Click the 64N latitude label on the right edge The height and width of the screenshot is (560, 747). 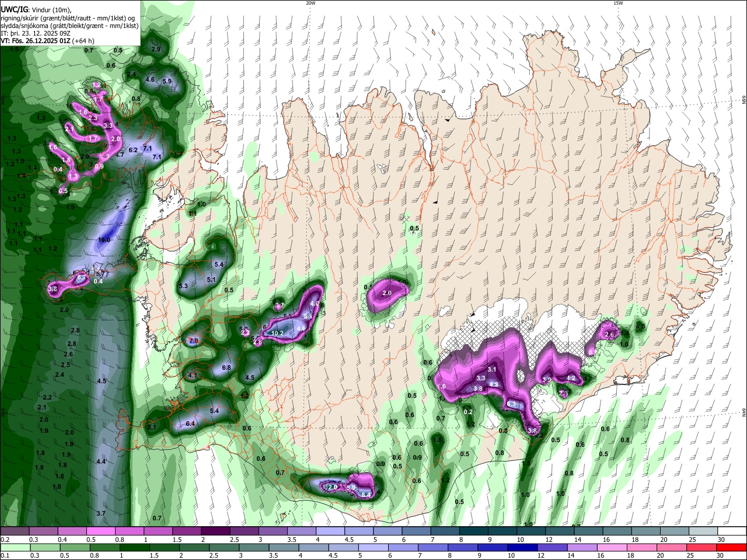[x=744, y=412]
